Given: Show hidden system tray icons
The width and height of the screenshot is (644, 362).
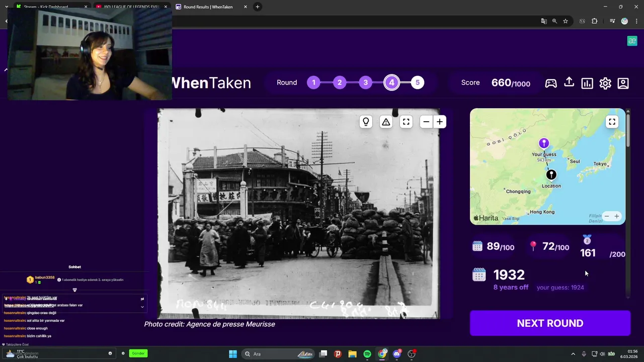Looking at the screenshot, I should coord(573,354).
